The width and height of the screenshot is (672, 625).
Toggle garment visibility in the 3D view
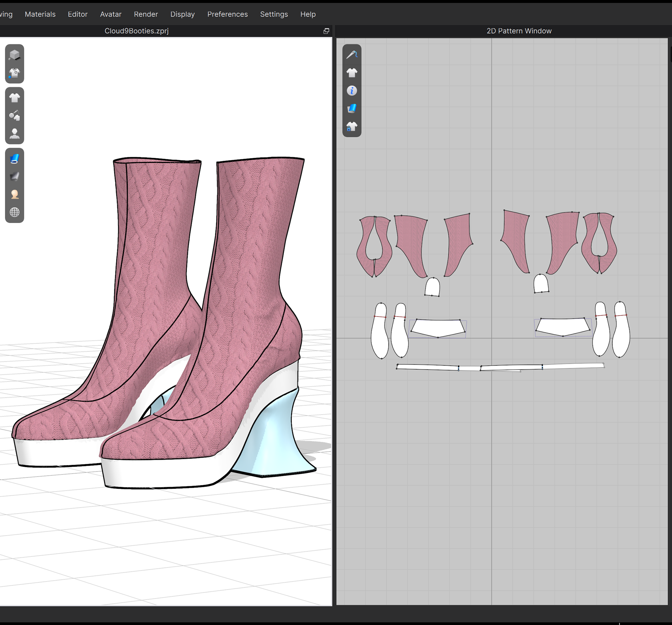click(14, 97)
